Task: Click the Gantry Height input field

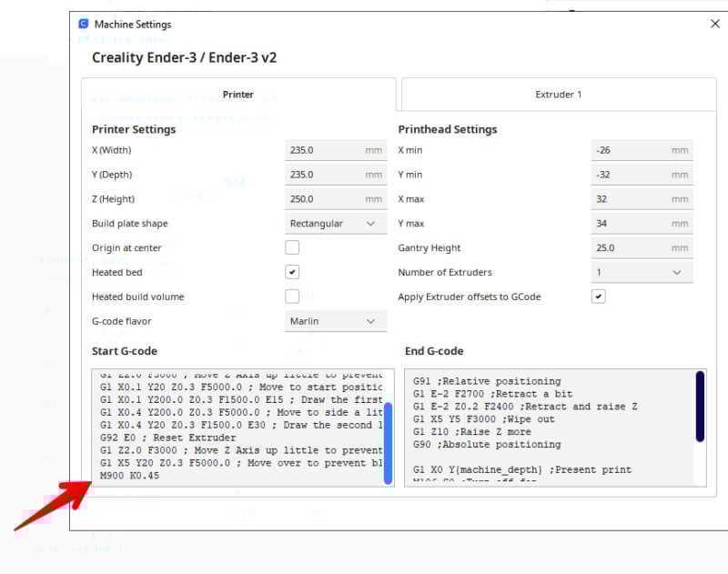Action: [x=642, y=247]
